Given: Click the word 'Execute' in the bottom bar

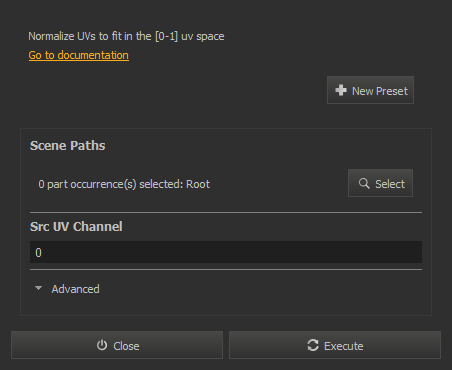Looking at the screenshot, I should pos(344,346).
